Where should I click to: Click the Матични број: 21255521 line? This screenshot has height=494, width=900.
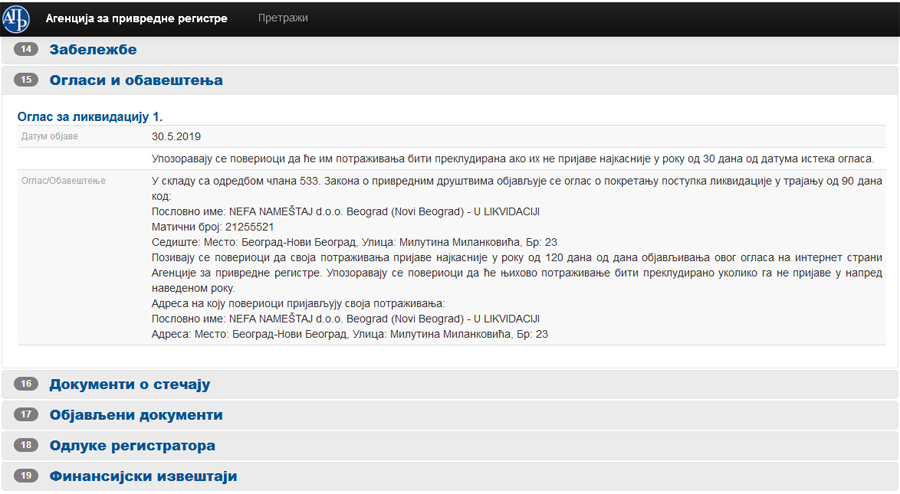click(x=213, y=227)
